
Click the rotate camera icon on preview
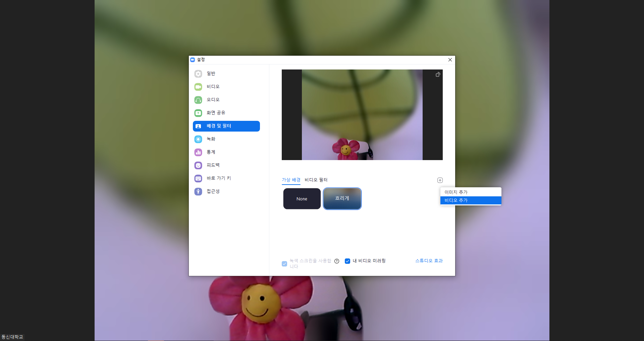coord(438,75)
